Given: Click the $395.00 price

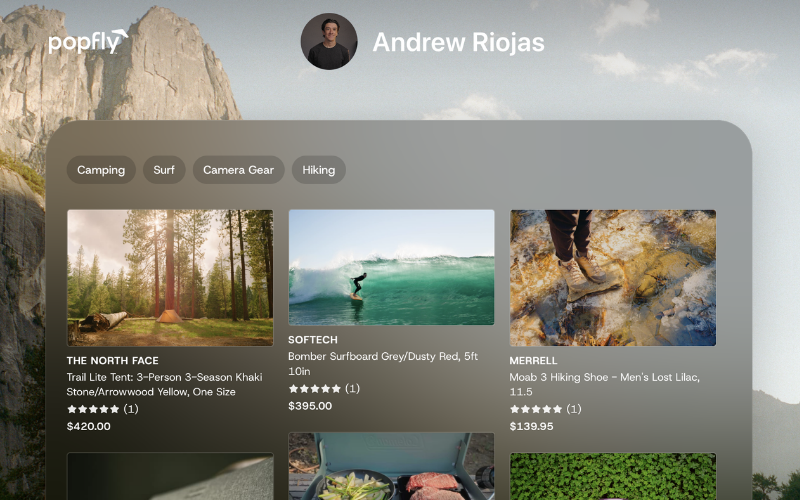Looking at the screenshot, I should pos(310,406).
